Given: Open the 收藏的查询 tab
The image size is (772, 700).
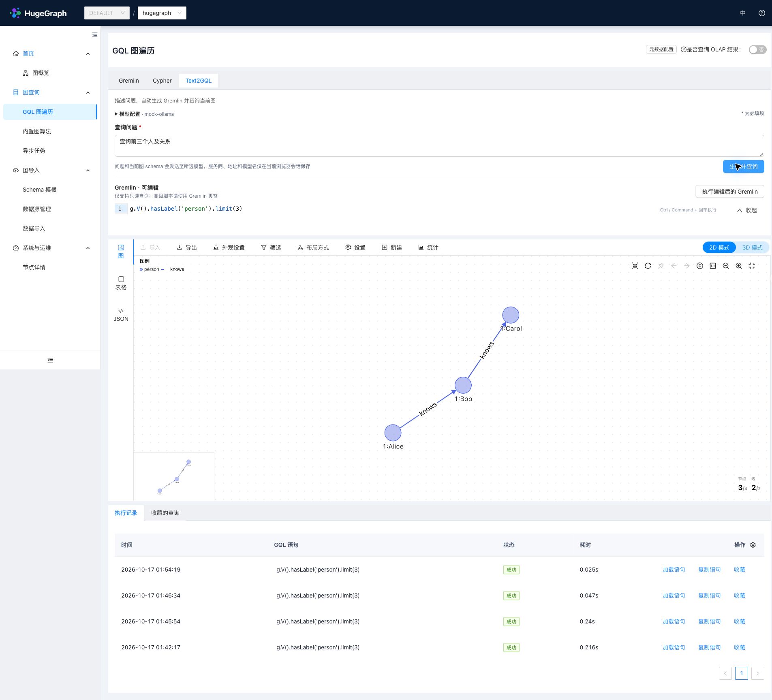Looking at the screenshot, I should (165, 513).
